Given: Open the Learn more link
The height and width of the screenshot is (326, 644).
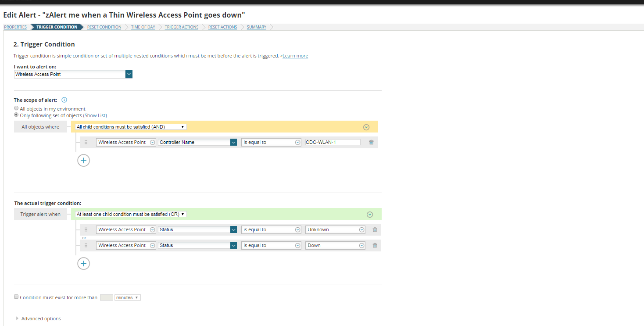Looking at the screenshot, I should [x=295, y=56].
